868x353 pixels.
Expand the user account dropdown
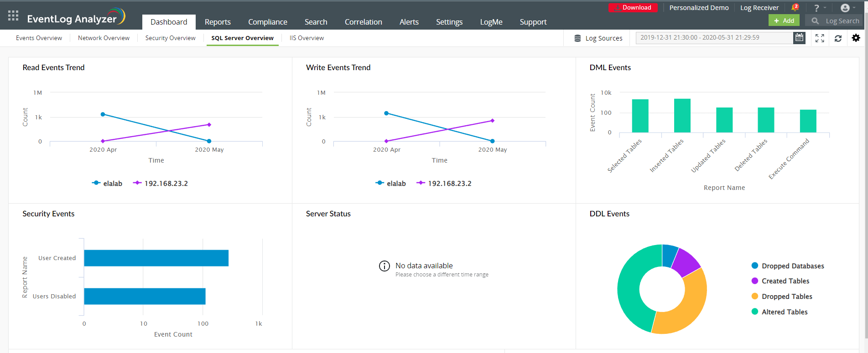pos(847,8)
